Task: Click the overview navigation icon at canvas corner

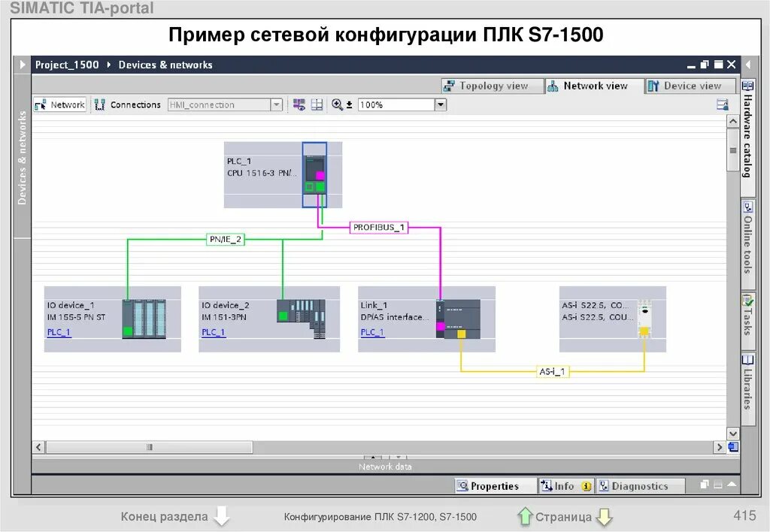Action: [x=733, y=447]
